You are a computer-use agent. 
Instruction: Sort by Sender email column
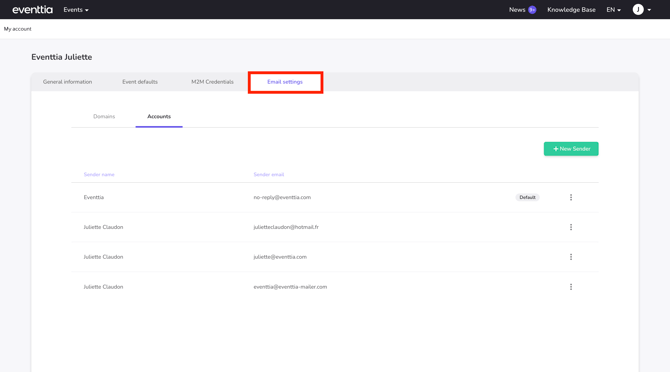pos(269,174)
